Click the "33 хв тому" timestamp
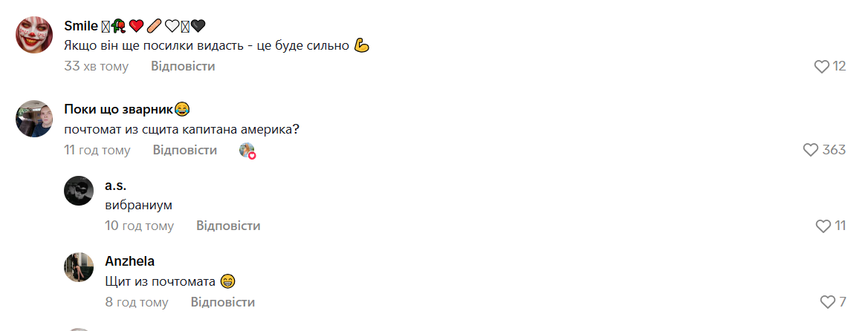Viewport: 868px width, 331px height. (97, 66)
